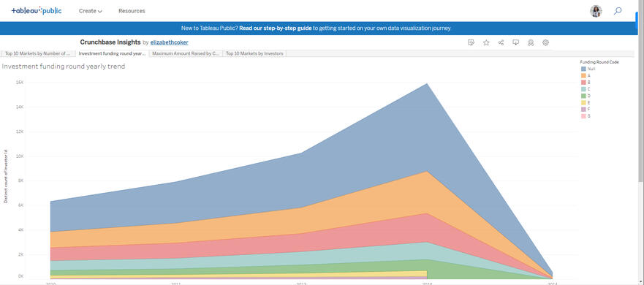The image size is (644, 285).
Task: Select round E yellow legend swatch
Action: pos(583,102)
